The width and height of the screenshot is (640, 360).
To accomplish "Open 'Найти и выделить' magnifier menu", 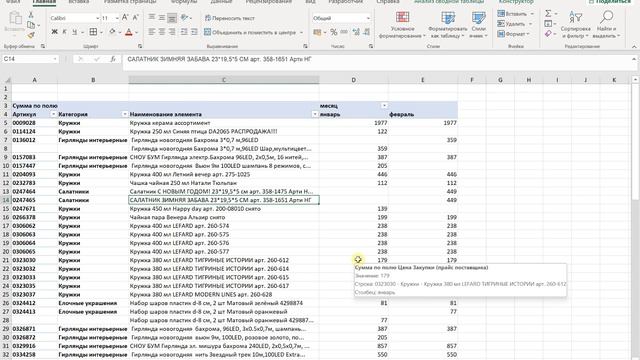I will coord(606,25).
